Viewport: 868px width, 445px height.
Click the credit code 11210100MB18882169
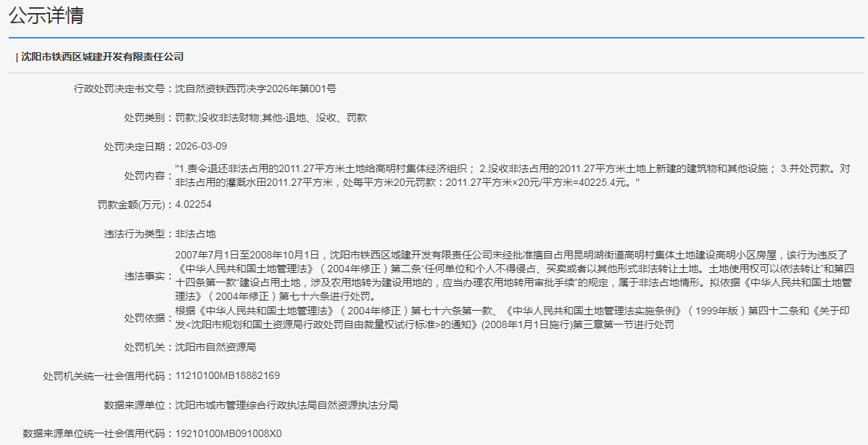pyautogui.click(x=228, y=376)
